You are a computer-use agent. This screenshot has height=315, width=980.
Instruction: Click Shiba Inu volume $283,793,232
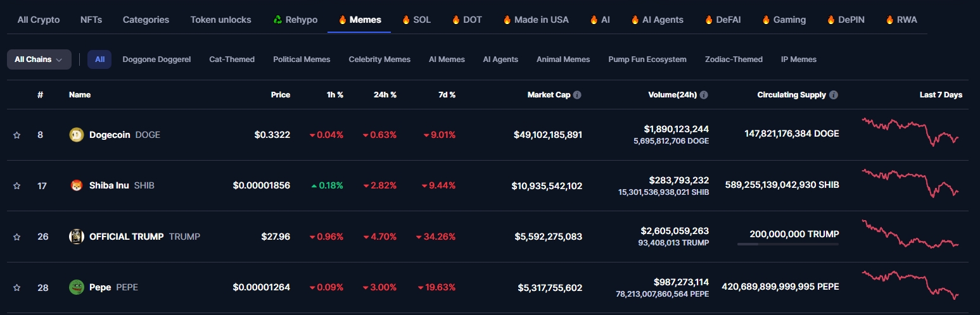click(679, 180)
